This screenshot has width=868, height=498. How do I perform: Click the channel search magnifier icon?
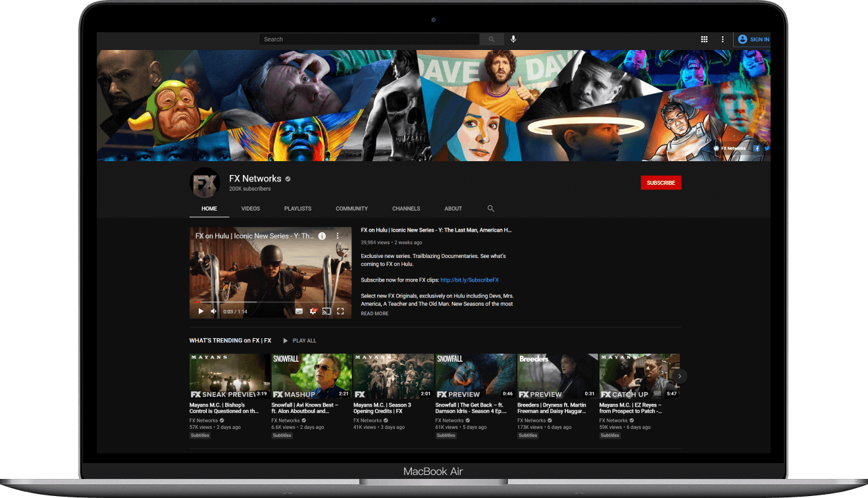click(491, 209)
